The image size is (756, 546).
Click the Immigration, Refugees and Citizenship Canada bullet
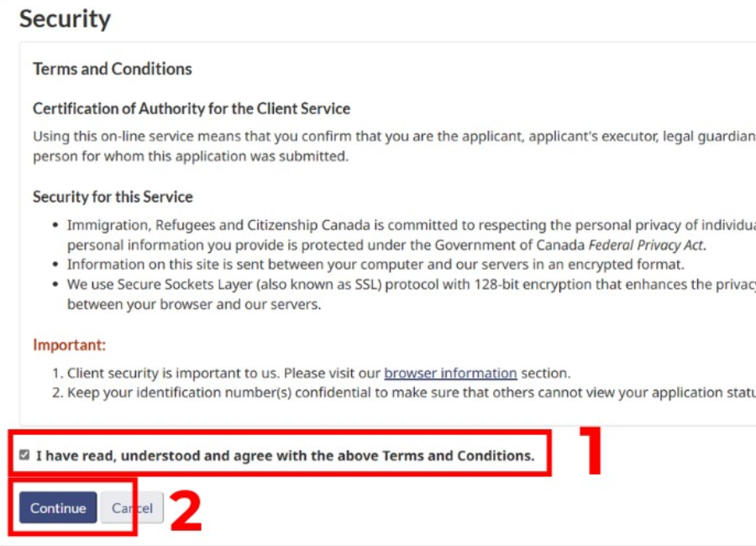[403, 225]
